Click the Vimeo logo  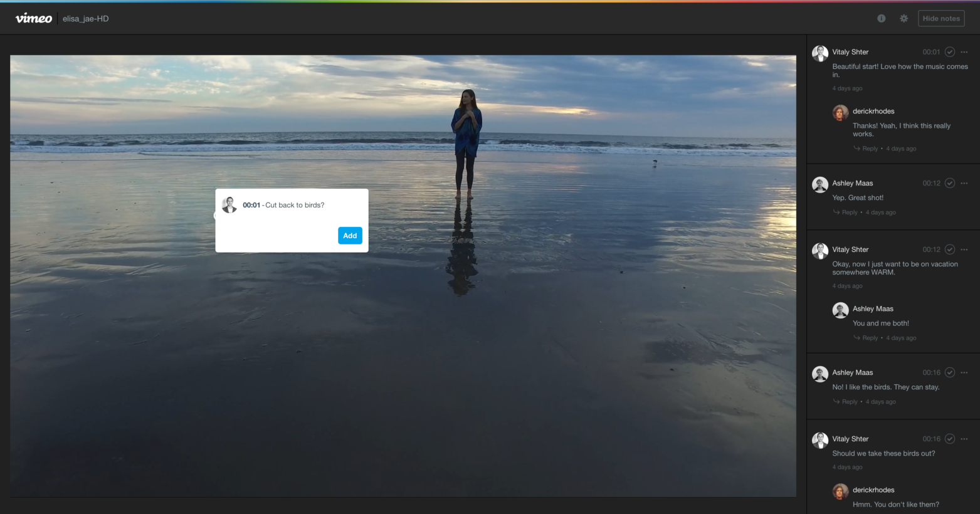pyautogui.click(x=33, y=18)
